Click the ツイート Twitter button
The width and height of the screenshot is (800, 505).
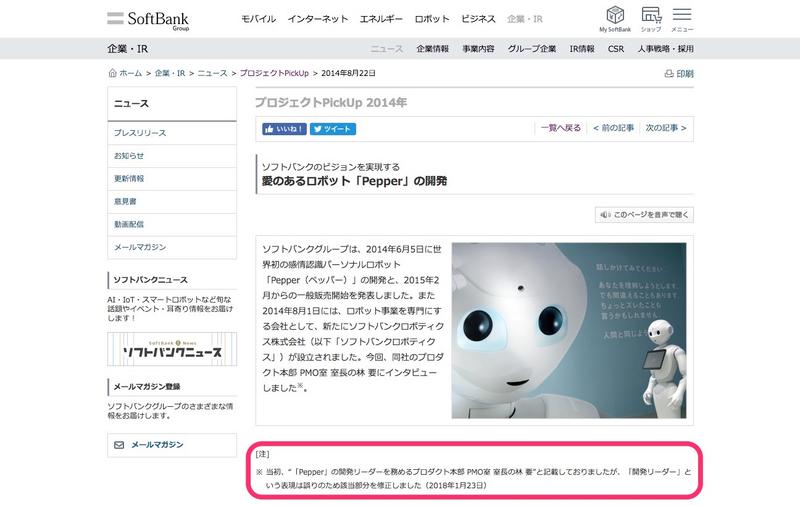(x=333, y=129)
